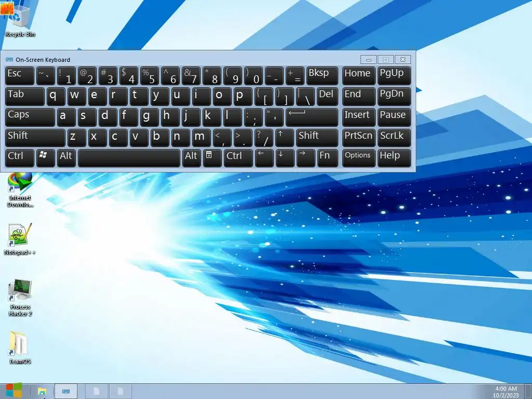Tap the space bar key

click(129, 158)
